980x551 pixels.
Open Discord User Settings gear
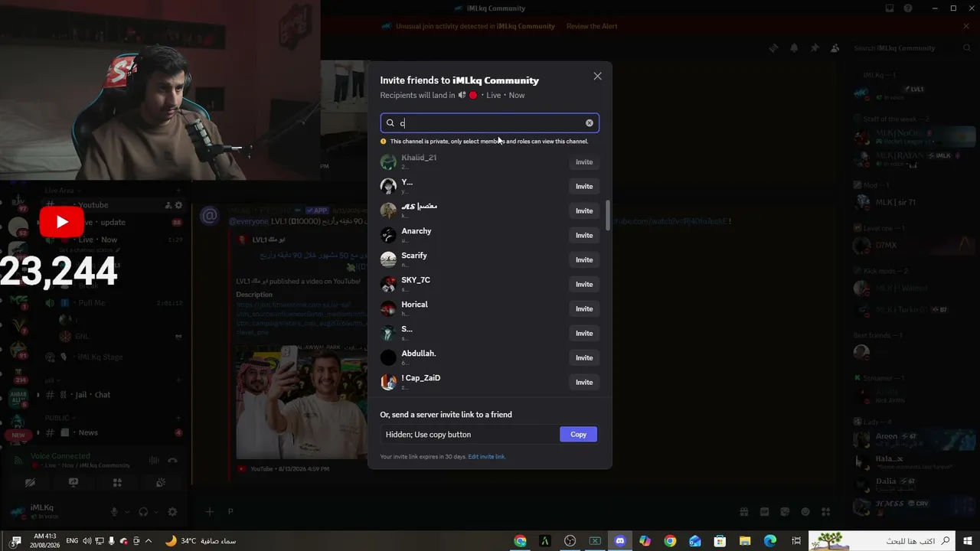tap(172, 512)
